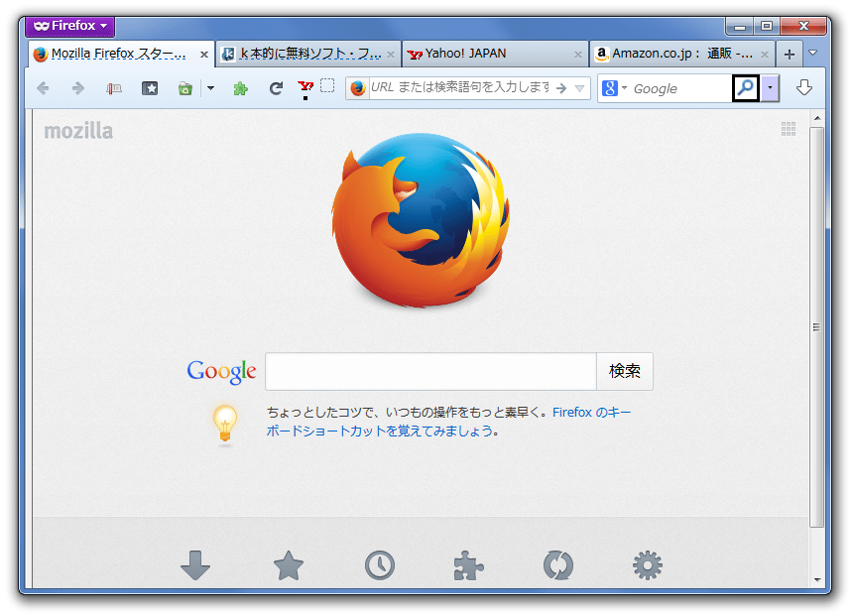This screenshot has height=616, width=853.
Task: Click the Firefox site identity icon in URL bar
Action: pyautogui.click(x=358, y=88)
